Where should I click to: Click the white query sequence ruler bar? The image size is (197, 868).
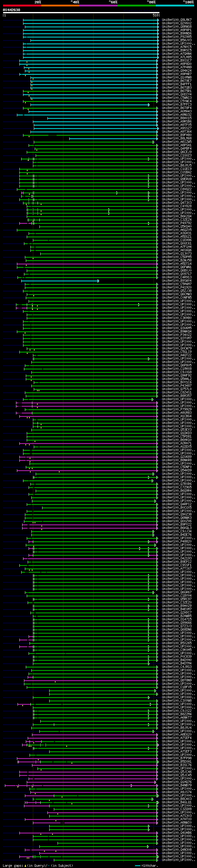[81, 13]
